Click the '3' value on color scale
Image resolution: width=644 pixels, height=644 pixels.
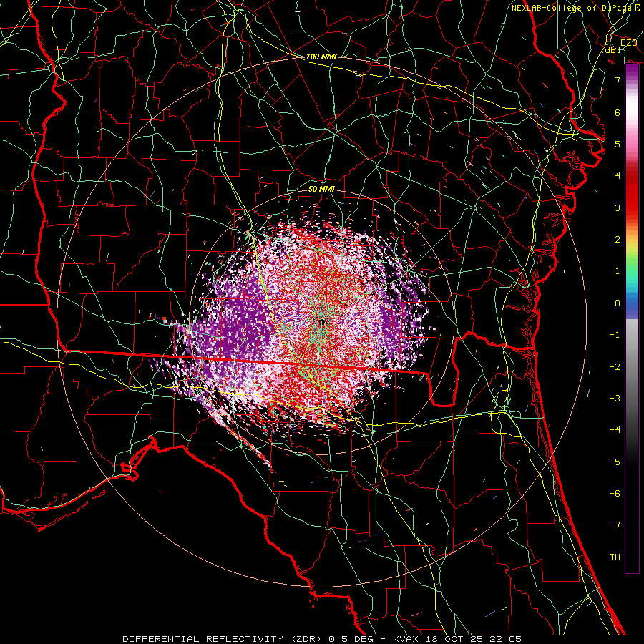tap(618, 208)
